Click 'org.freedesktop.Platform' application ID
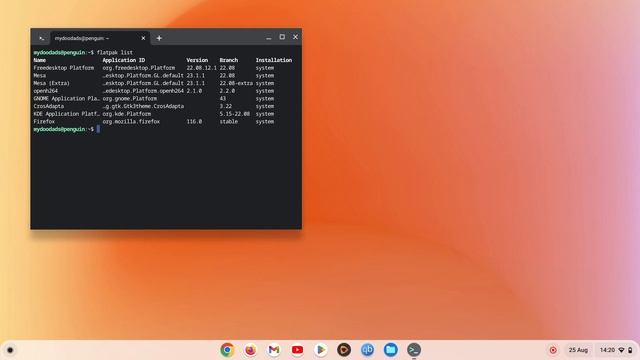The width and height of the screenshot is (640, 360). point(139,68)
